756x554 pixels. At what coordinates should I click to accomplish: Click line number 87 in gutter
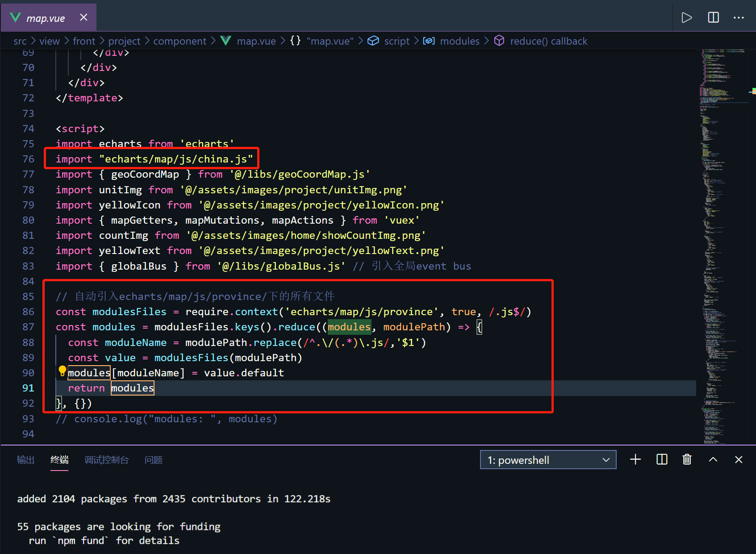tap(28, 327)
